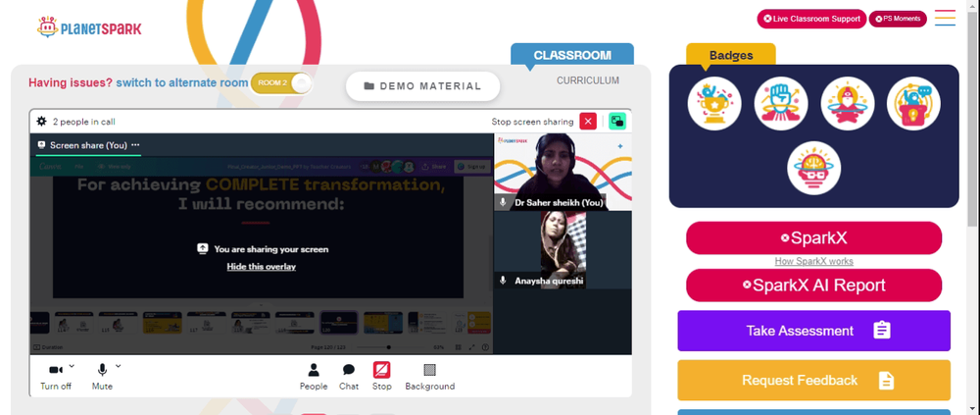Click Live Classroom Support button
980x415 pixels.
(x=811, y=19)
